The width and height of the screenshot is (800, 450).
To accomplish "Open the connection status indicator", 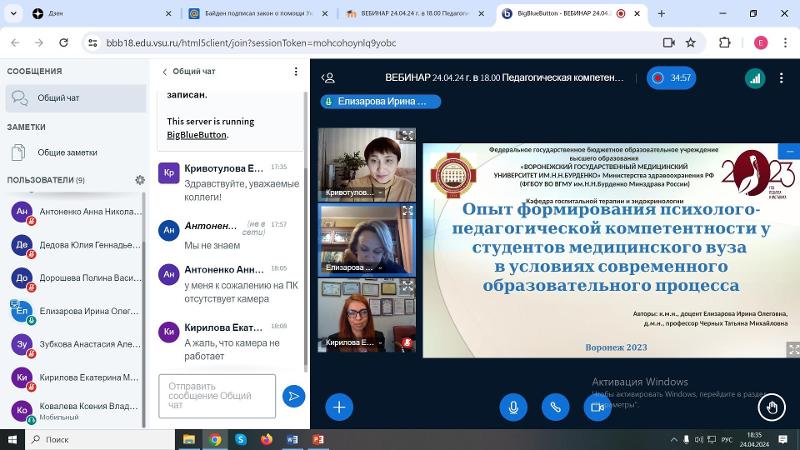I will [x=757, y=78].
